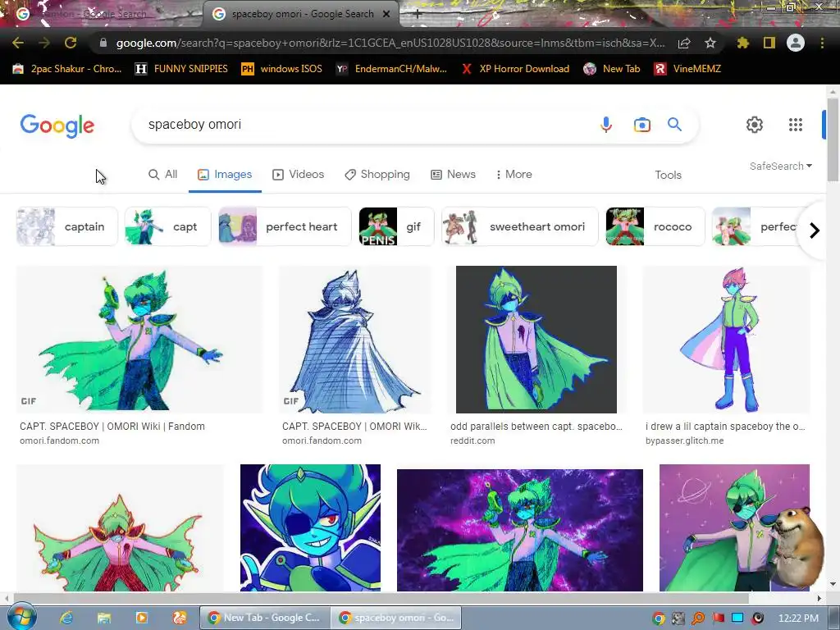Screen dimensions: 840x630
Task: Open Chrome three-dot menu
Action: pos(822,43)
